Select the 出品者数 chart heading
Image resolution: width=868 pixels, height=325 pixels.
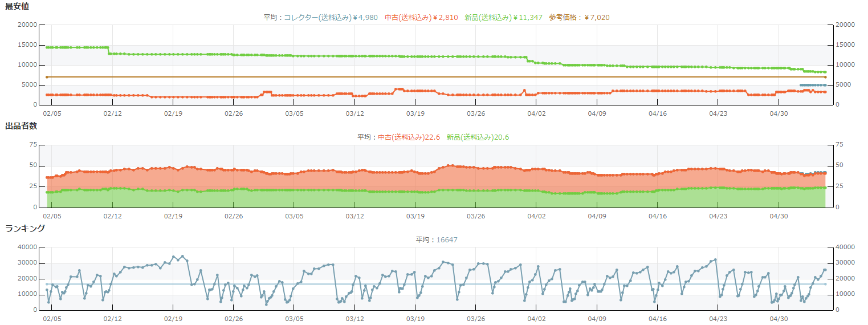click(21, 126)
